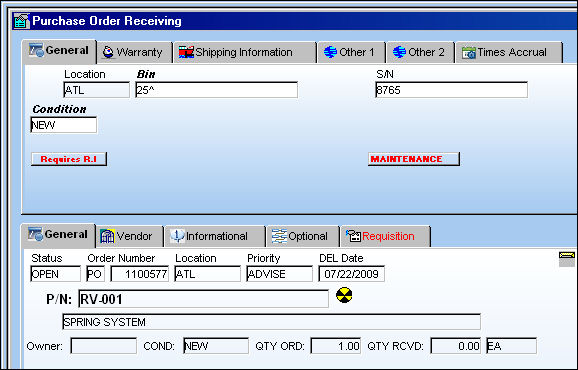Open the red Requisition tab
Image resolution: width=578 pixels, height=370 pixels.
(x=385, y=236)
